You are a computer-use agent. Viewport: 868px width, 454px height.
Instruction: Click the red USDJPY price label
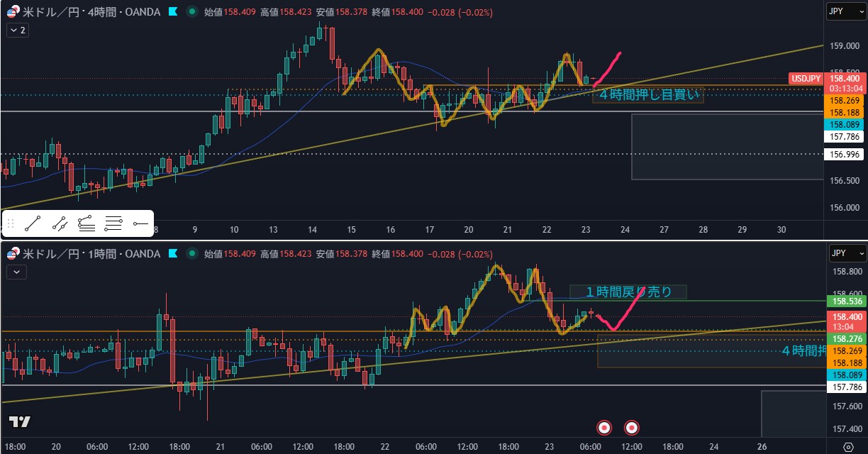806,78
